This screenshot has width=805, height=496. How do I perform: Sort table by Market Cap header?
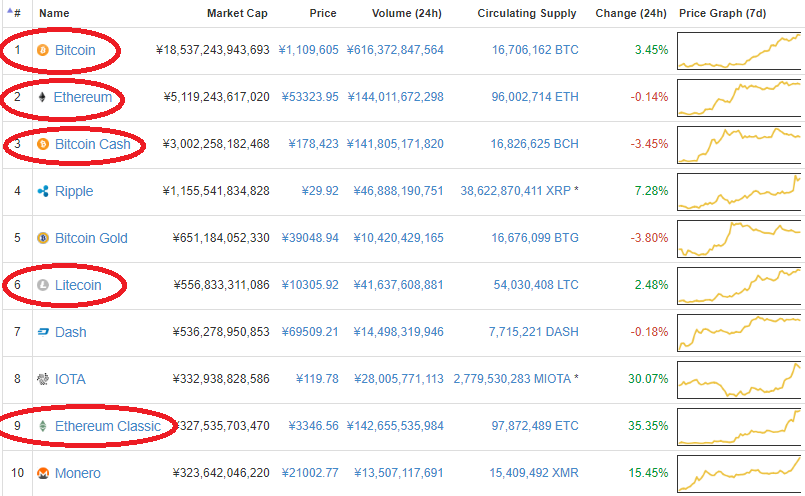237,13
